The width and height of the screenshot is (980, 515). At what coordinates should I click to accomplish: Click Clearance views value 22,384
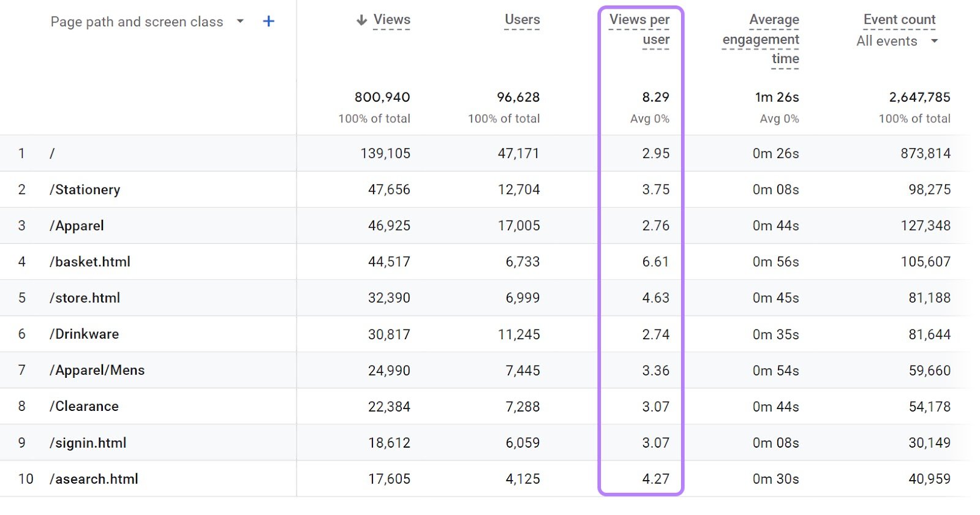(389, 407)
